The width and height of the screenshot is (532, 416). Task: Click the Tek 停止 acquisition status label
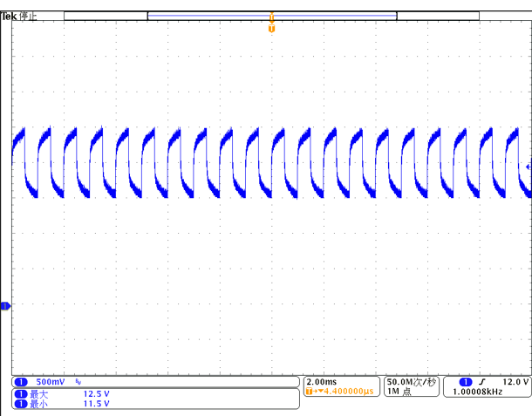(18, 16)
